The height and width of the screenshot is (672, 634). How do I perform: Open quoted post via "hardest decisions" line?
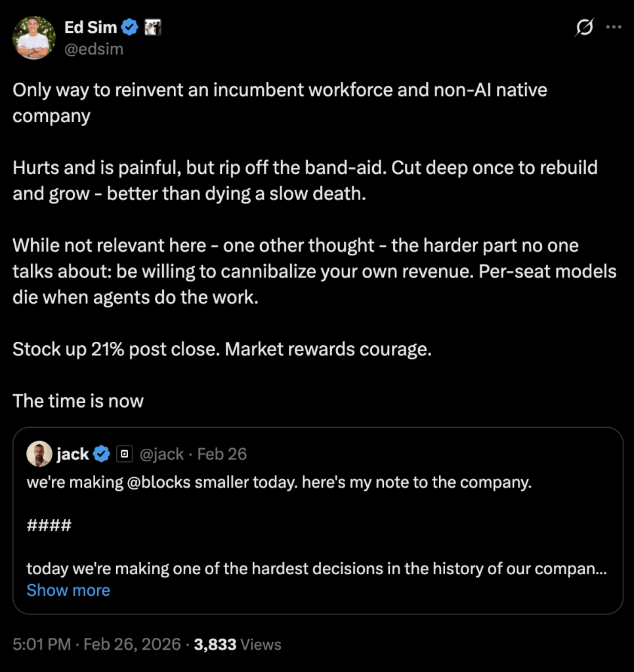315,568
